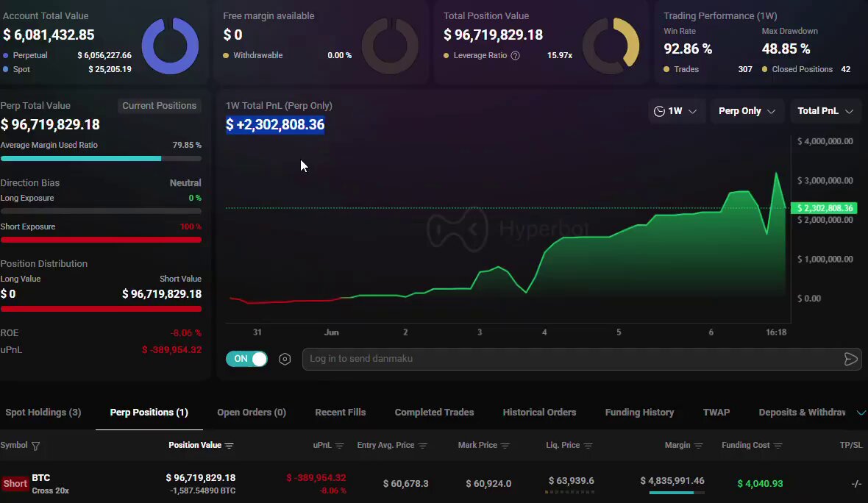868x503 pixels.
Task: Click the TP/SL value for BTC
Action: click(855, 484)
